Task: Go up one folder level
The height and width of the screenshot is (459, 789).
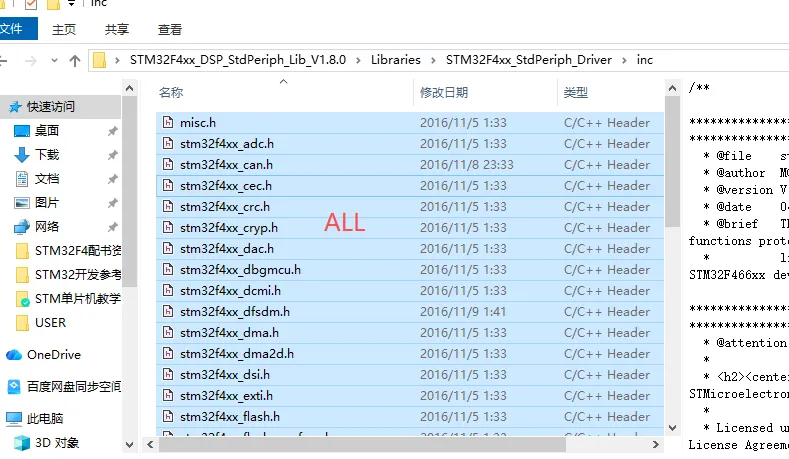Action: pyautogui.click(x=75, y=61)
